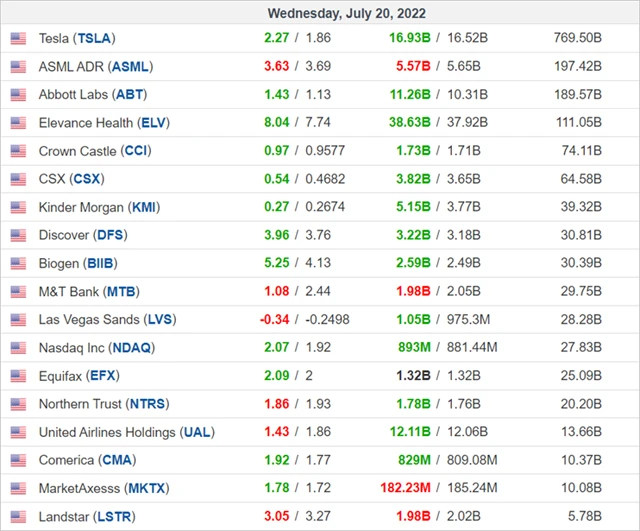The width and height of the screenshot is (640, 531).
Task: Click the flag icon next to ASML ADR
Action: point(18,66)
